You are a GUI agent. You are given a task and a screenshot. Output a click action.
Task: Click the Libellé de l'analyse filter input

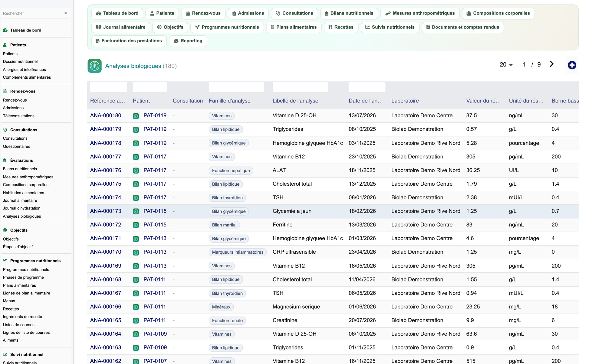coord(300,87)
